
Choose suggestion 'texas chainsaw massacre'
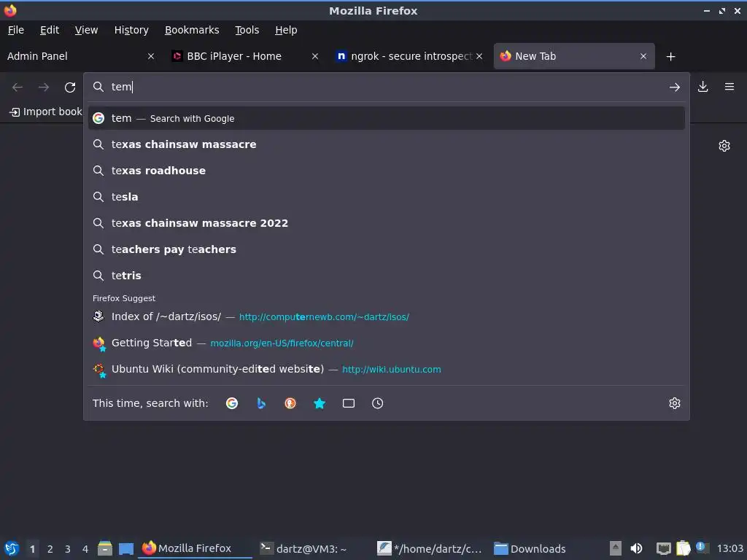(387, 144)
